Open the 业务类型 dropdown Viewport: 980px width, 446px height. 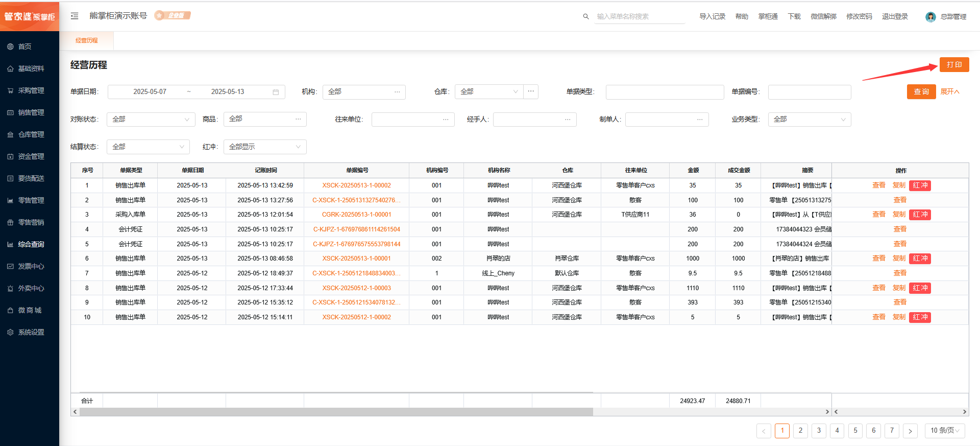pos(809,119)
